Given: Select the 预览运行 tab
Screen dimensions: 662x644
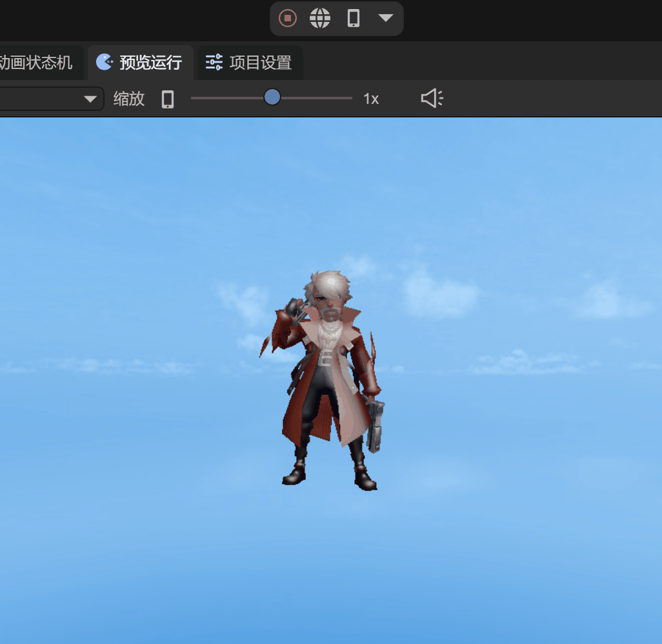Looking at the screenshot, I should pos(150,63).
